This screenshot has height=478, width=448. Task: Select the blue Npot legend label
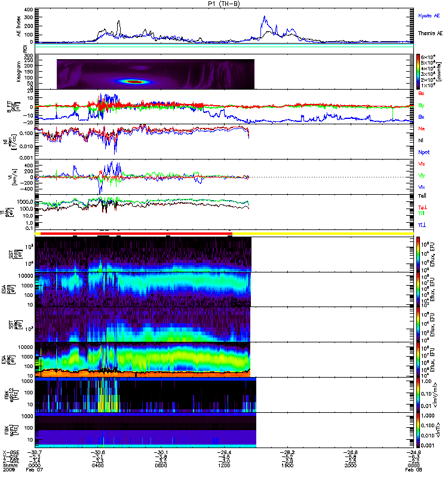[x=424, y=152]
